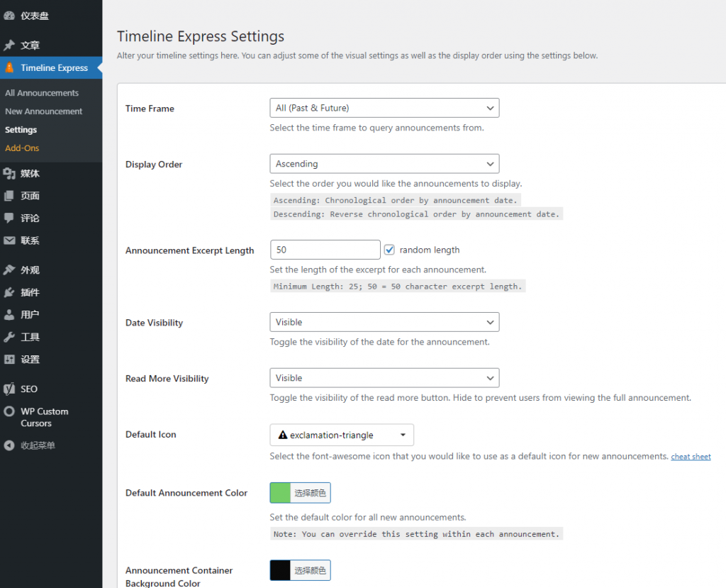Click the Minimum Length: 25 code note
726x588 pixels.
click(398, 287)
